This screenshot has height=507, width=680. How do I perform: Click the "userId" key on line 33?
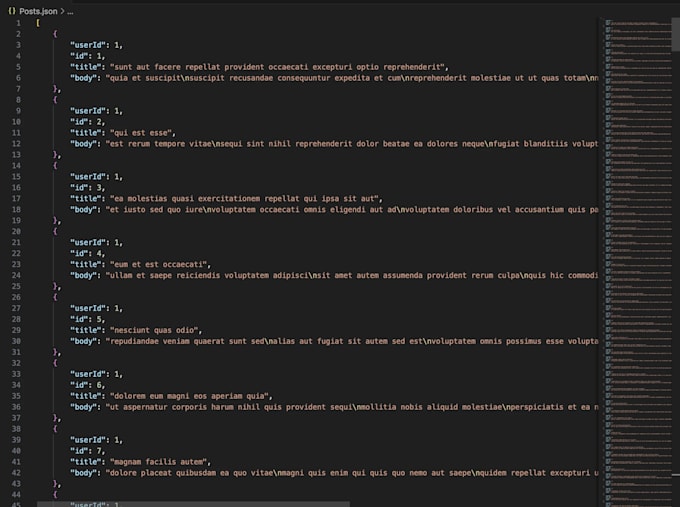pyautogui.click(x=88, y=374)
